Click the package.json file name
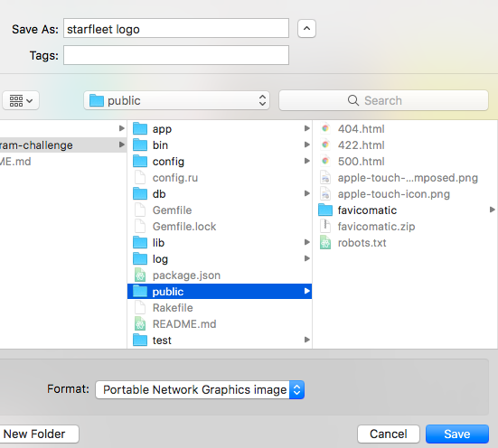Screen dimensions: 498x448 [186, 275]
